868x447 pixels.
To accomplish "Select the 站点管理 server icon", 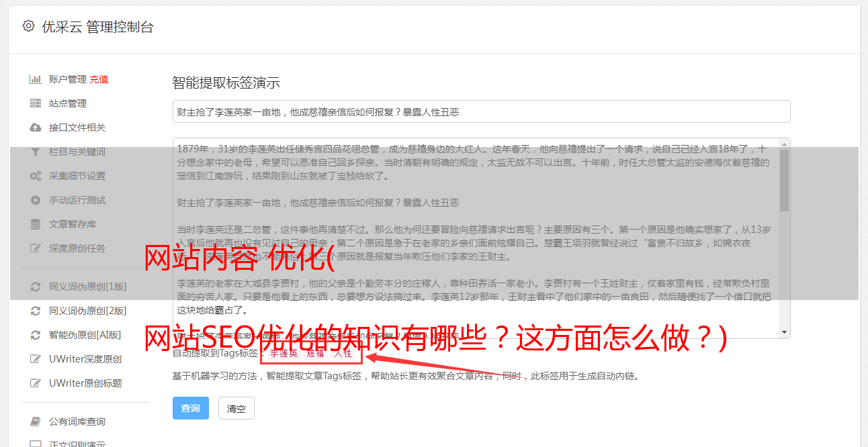I will tap(36, 103).
